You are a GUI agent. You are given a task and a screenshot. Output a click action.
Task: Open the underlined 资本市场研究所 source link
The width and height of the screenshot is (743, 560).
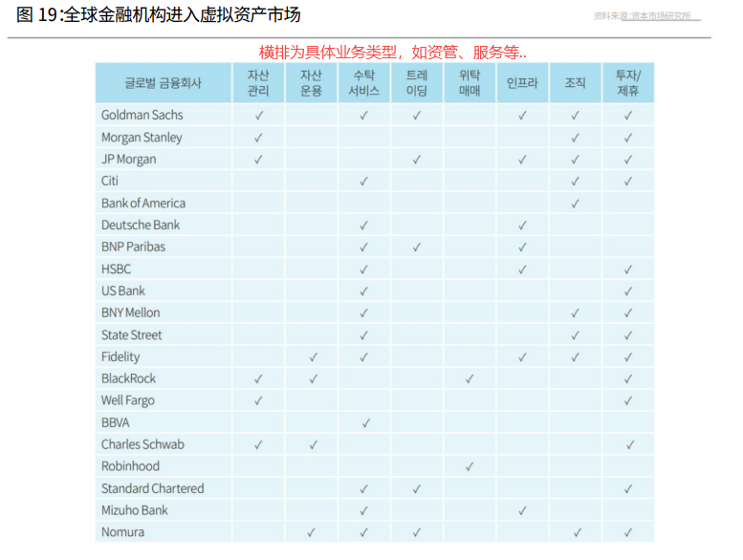[x=660, y=16]
